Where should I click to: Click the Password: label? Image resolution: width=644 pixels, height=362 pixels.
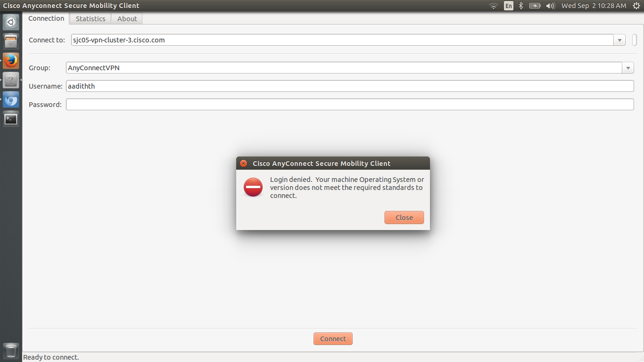(45, 105)
